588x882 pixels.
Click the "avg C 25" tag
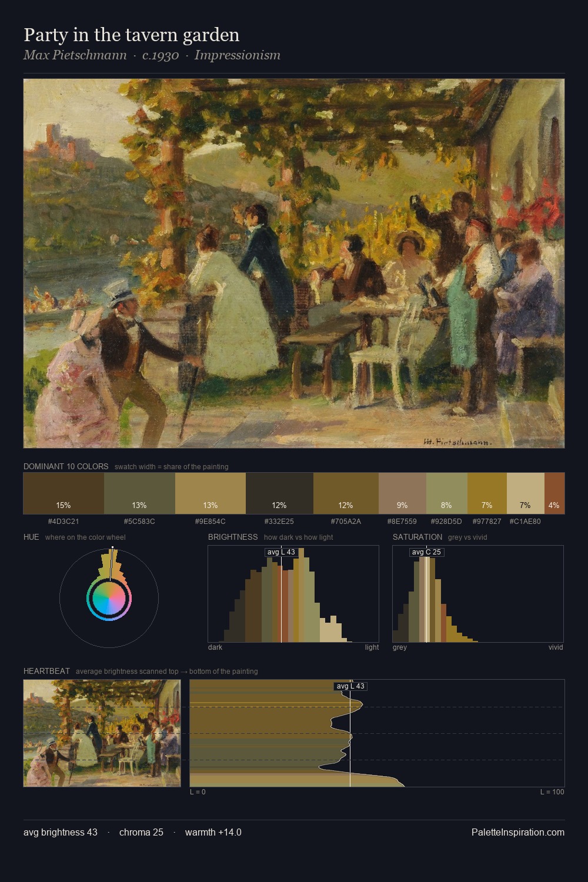click(x=426, y=552)
